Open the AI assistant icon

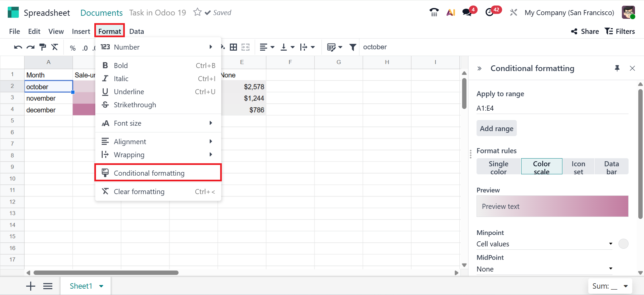451,12
